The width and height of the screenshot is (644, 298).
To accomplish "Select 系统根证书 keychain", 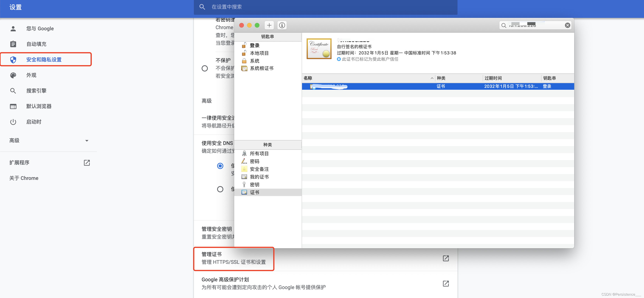I will pyautogui.click(x=261, y=68).
